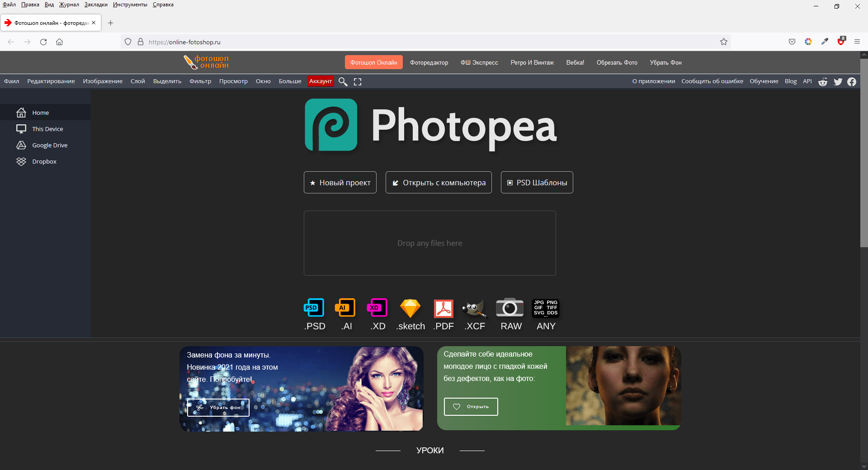The image size is (868, 470).
Task: Select This Device in sidebar
Action: click(45, 129)
